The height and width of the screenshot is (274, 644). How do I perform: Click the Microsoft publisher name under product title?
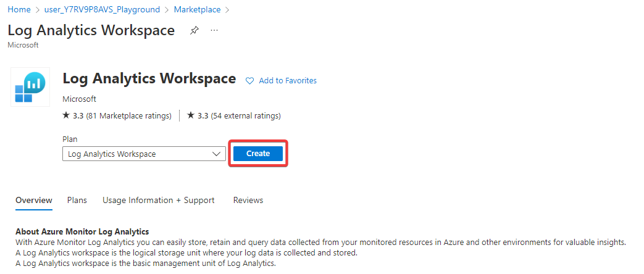pos(80,99)
